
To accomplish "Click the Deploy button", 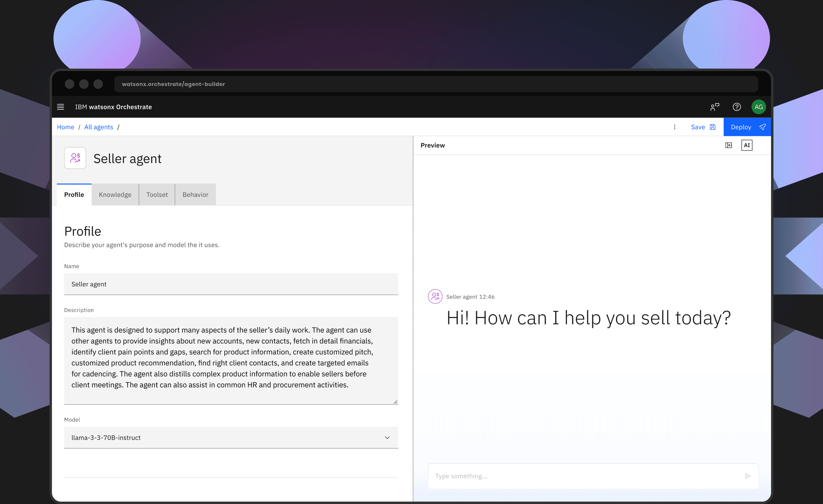I will click(x=747, y=127).
